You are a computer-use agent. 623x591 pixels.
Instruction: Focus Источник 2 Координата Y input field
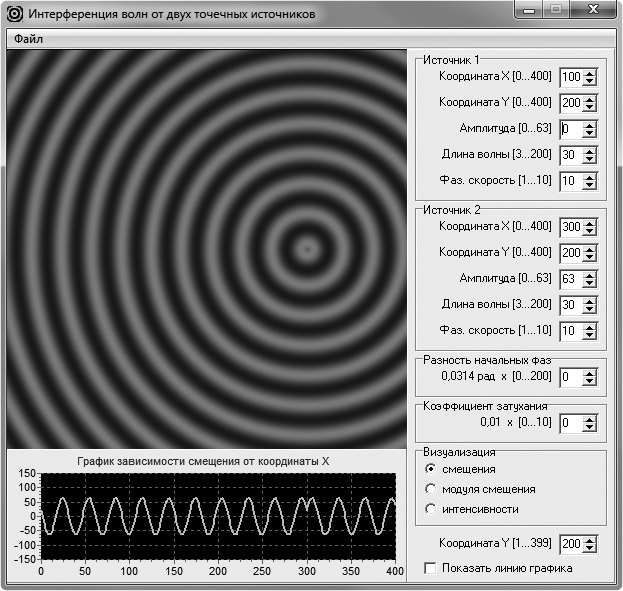[571, 254]
